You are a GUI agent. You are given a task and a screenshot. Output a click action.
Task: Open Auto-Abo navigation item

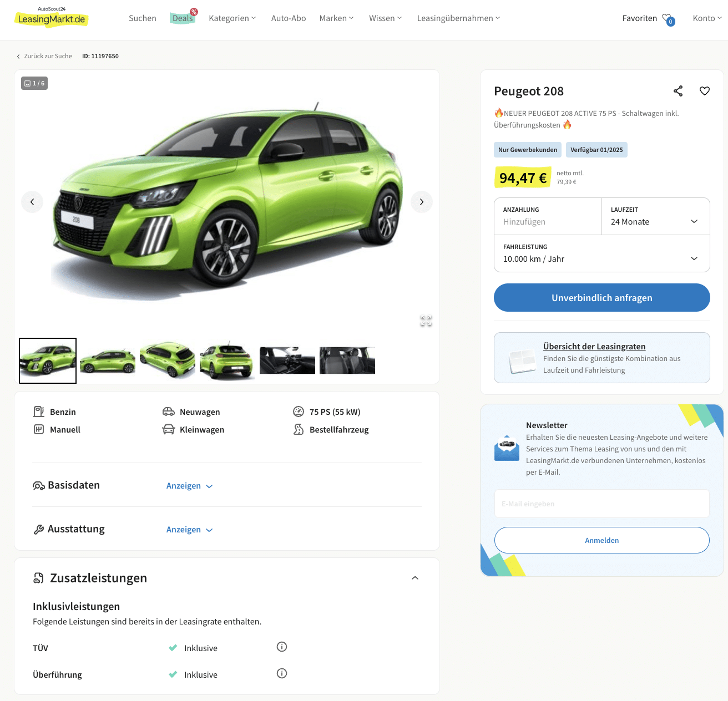coord(289,18)
